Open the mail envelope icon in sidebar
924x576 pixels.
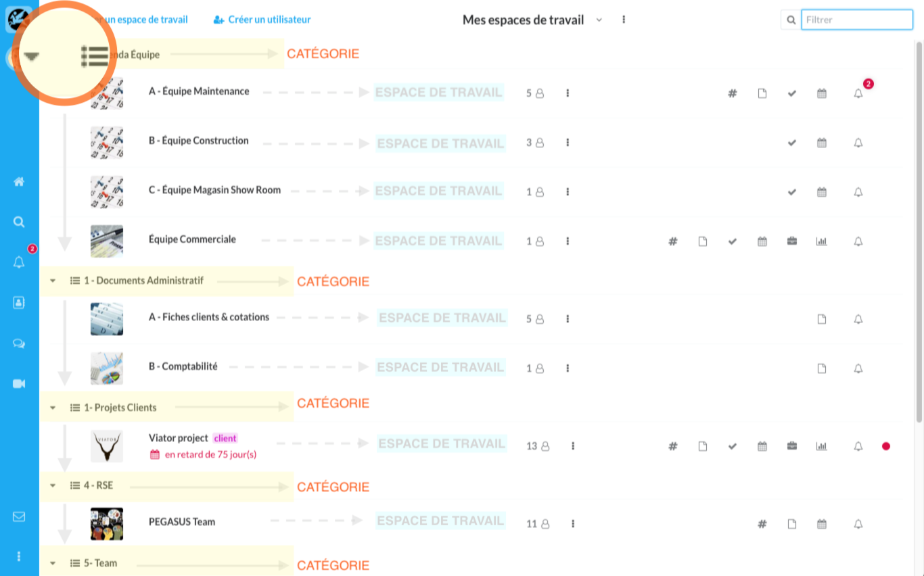19,517
